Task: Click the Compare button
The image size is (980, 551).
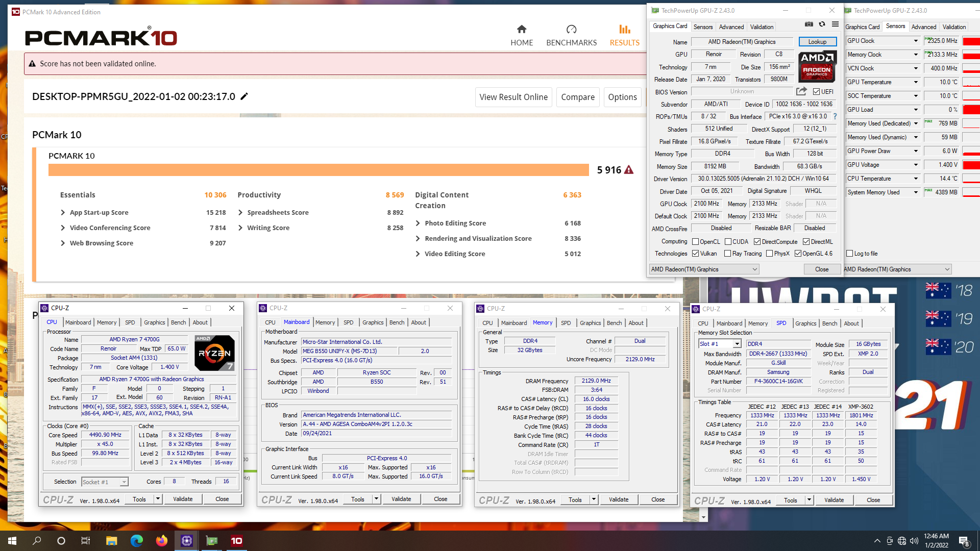Action: coord(578,97)
